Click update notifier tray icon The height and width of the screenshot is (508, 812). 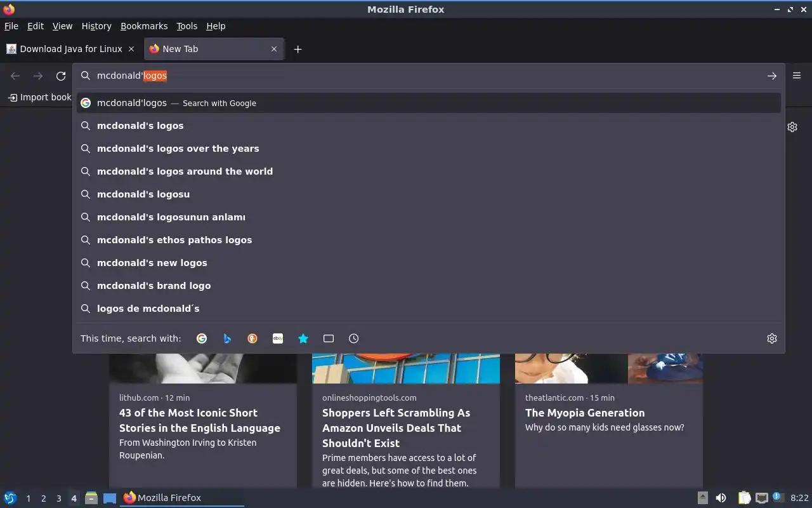[x=779, y=497]
